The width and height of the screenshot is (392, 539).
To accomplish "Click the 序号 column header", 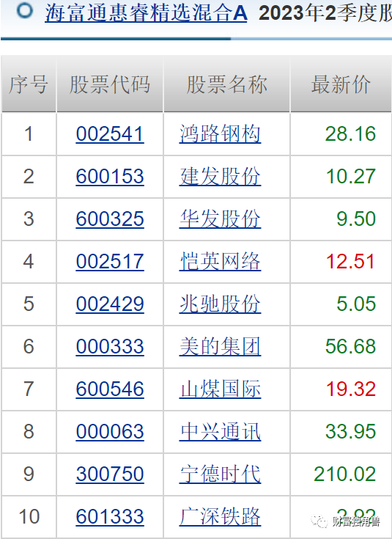I will 29,84.
